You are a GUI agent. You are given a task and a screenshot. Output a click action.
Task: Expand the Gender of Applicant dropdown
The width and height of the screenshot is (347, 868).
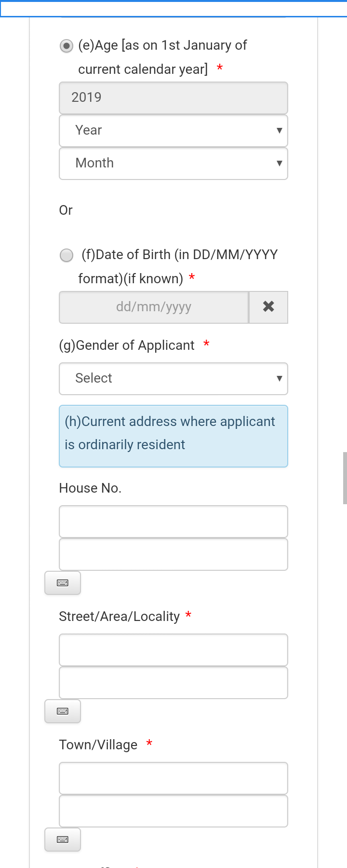(x=173, y=379)
